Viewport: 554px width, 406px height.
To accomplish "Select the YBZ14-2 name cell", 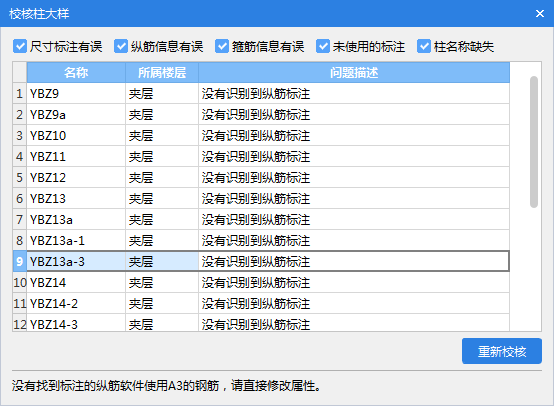I will pos(76,304).
